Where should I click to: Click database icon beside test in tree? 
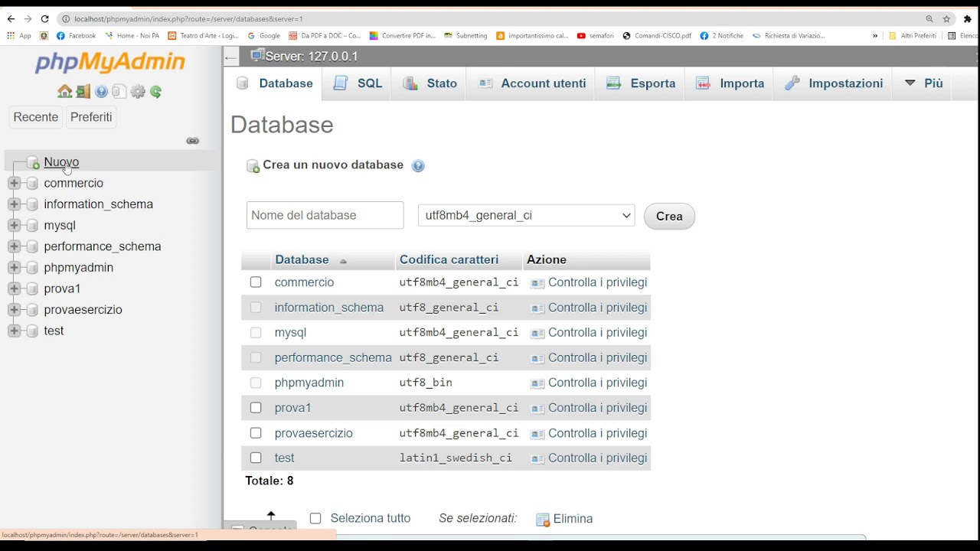[32, 331]
